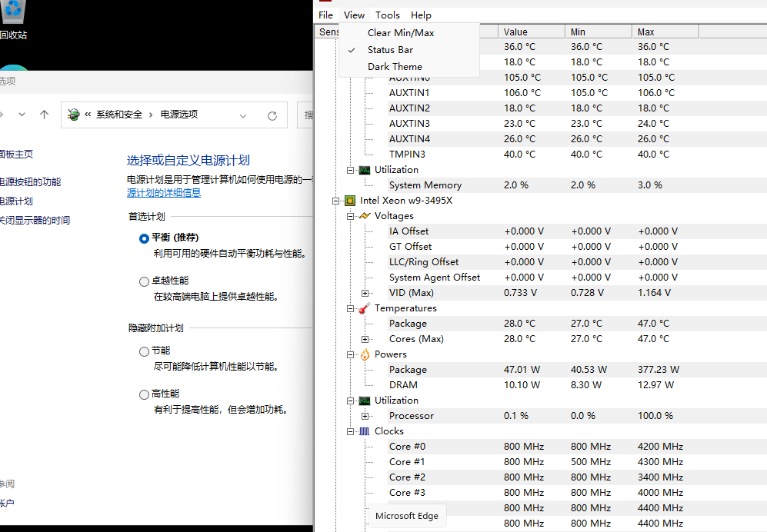767x532 pixels.
Task: Click the Control Panel address bar icon
Action: [x=73, y=115]
